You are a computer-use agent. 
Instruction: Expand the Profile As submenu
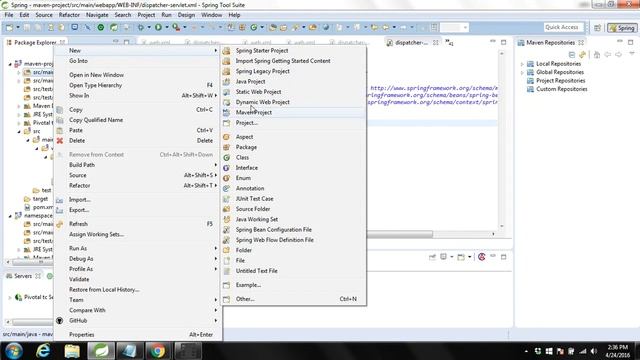point(138,269)
